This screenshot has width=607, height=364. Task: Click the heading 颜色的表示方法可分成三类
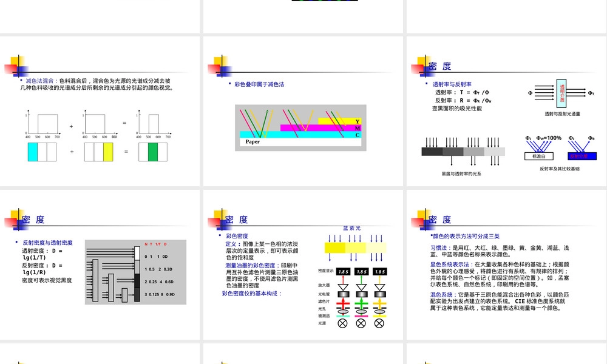pyautogui.click(x=466, y=236)
